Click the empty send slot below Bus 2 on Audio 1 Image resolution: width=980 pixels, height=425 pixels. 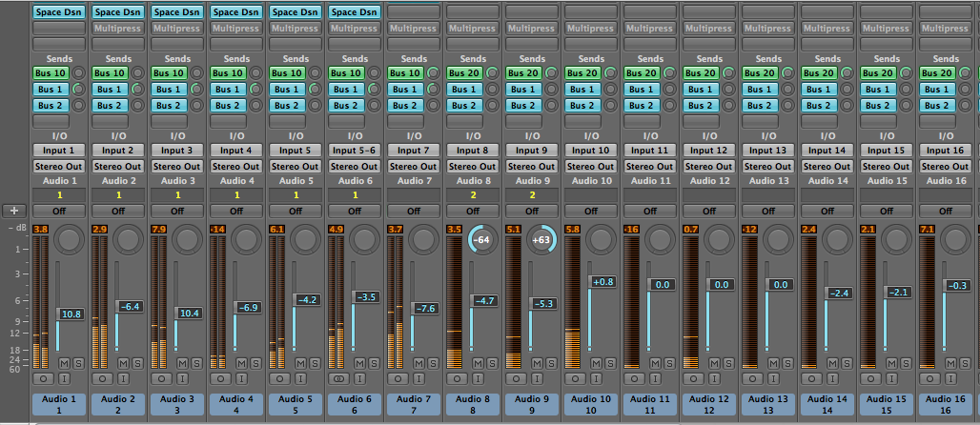point(51,122)
